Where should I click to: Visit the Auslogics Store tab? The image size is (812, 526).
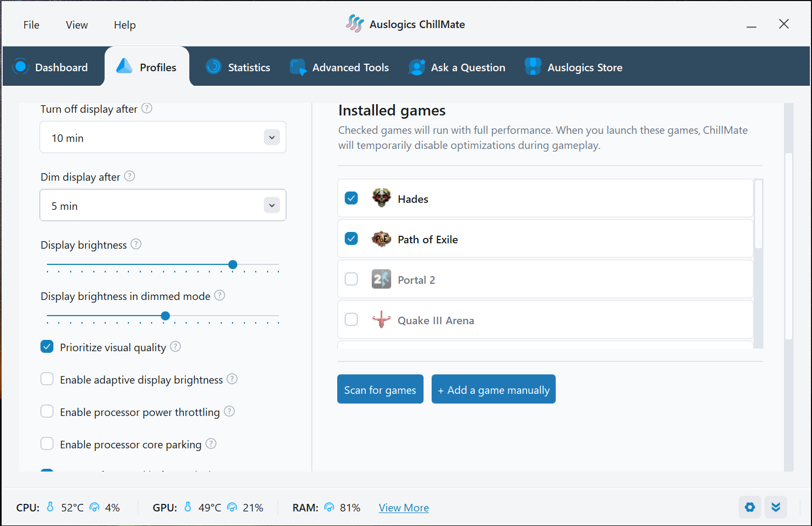[x=574, y=66]
